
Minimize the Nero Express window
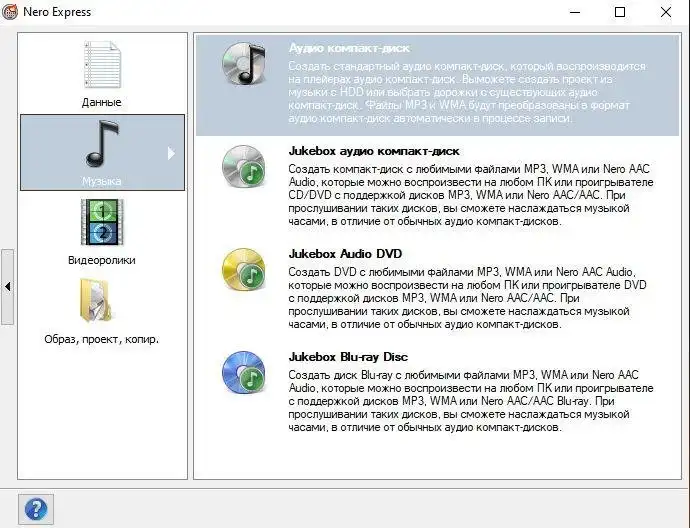point(575,12)
